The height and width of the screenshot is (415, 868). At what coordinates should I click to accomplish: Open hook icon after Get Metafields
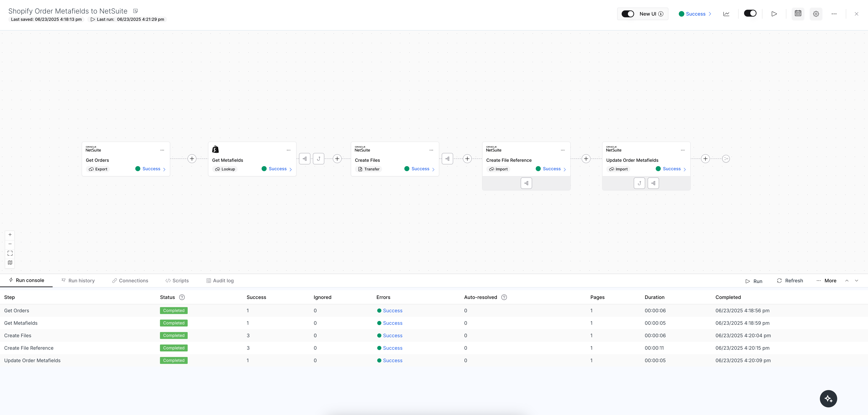pos(318,159)
